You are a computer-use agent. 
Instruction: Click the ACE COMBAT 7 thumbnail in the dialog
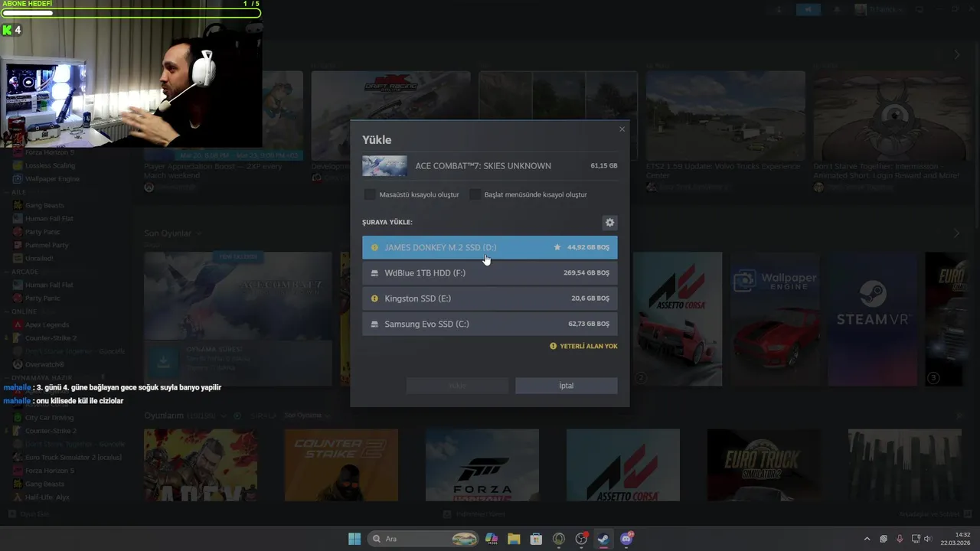point(384,166)
